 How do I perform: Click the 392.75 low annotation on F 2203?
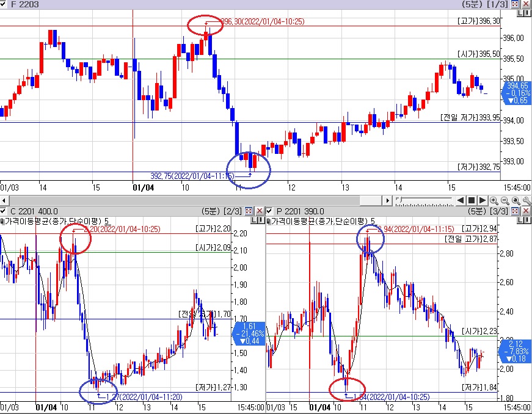[x=192, y=176]
